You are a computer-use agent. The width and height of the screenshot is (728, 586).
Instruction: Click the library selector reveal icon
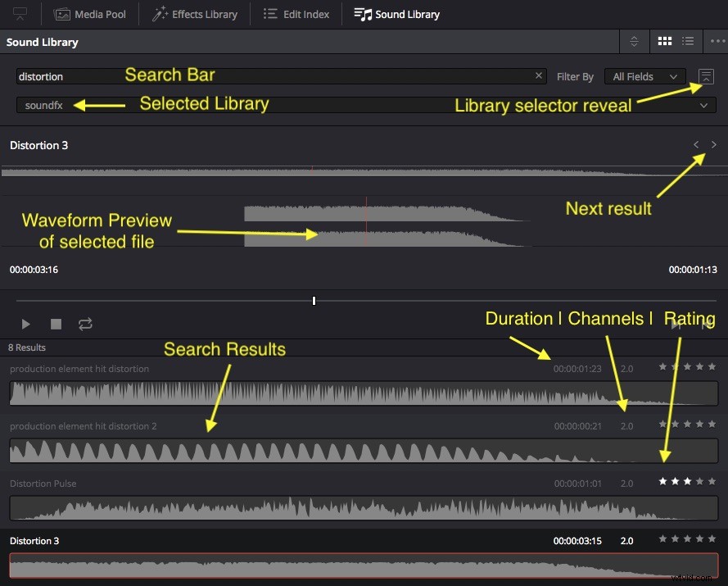point(706,75)
